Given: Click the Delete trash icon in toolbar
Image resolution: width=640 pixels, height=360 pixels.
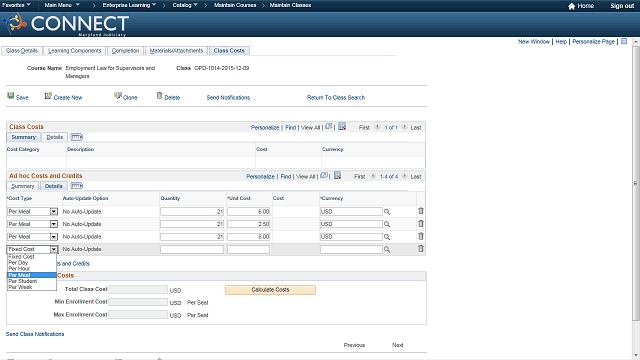Looking at the screenshot, I should point(160,96).
